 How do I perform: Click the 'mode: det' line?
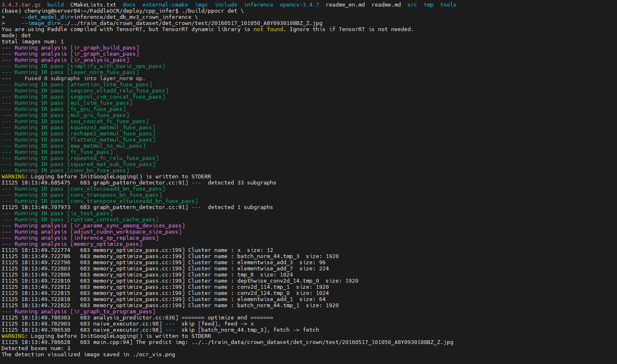click(x=16, y=35)
